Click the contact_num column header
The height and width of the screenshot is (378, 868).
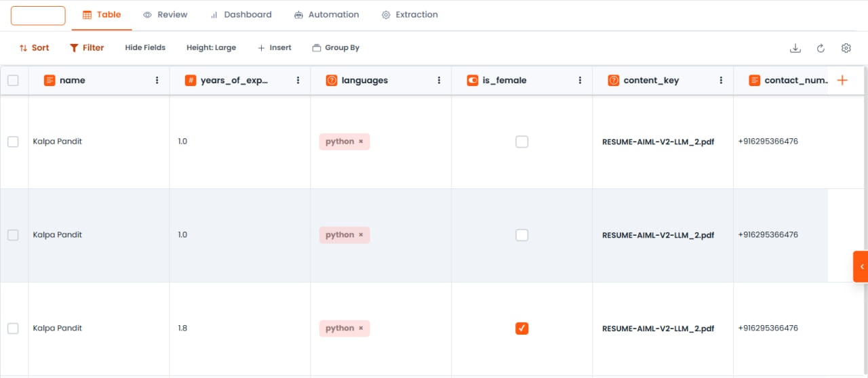(x=781, y=81)
